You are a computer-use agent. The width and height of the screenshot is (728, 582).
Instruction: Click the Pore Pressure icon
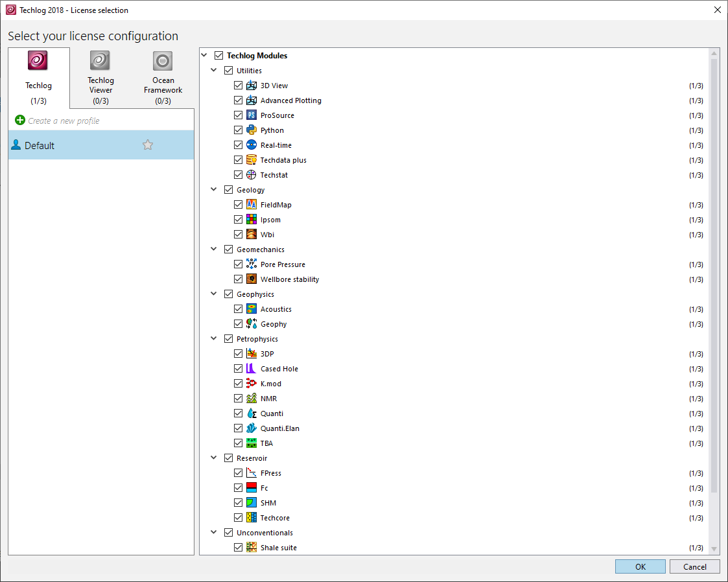[x=251, y=264]
